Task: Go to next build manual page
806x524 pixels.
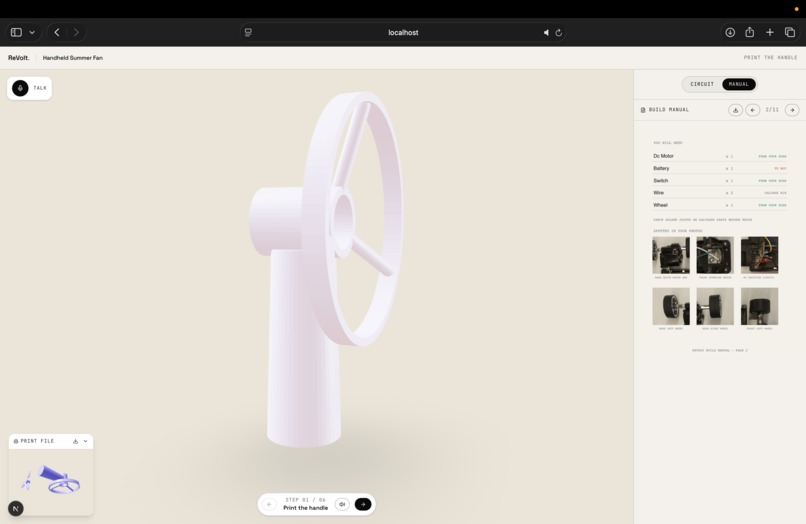Action: point(792,110)
